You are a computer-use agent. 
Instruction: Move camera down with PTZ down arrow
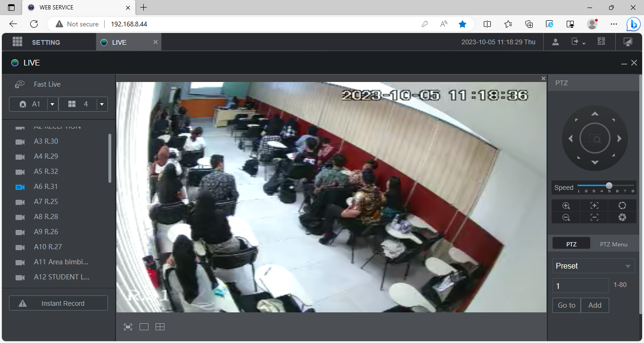[x=595, y=163]
